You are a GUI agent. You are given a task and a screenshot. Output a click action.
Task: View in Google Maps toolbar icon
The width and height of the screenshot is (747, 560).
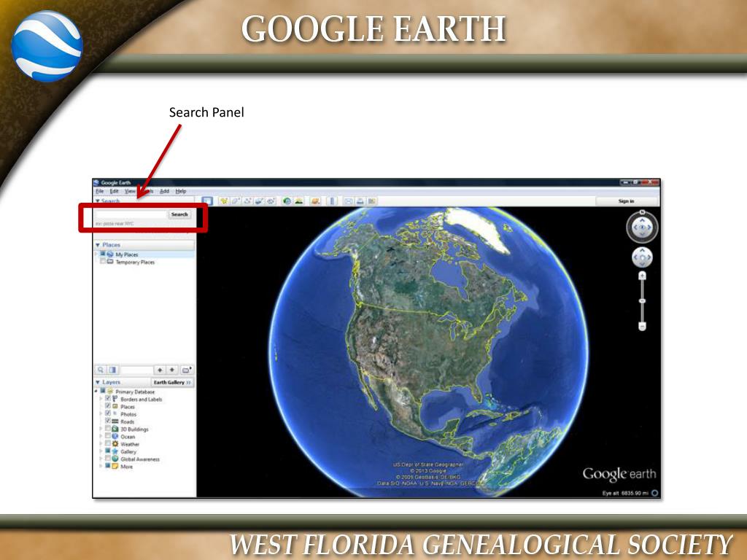tap(371, 201)
